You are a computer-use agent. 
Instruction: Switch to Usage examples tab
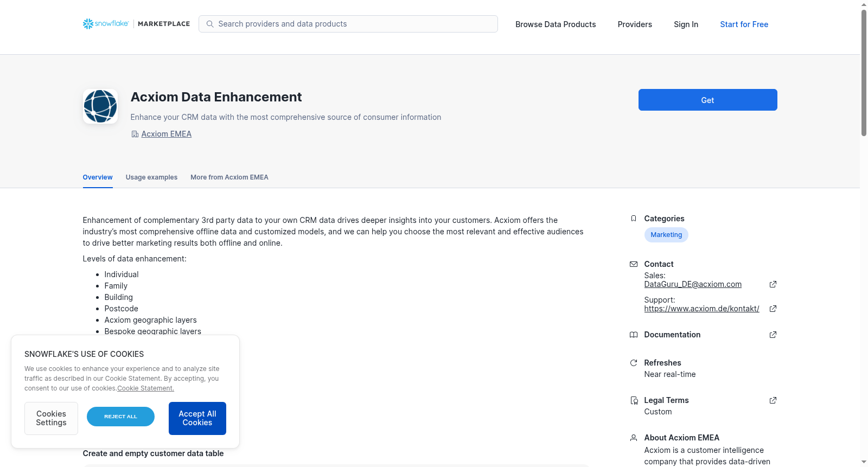151,177
